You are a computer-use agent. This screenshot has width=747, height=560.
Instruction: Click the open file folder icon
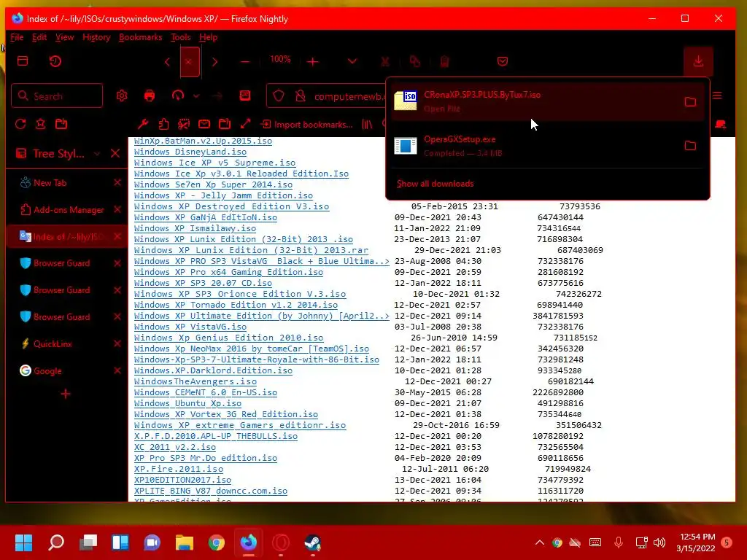(x=61, y=124)
